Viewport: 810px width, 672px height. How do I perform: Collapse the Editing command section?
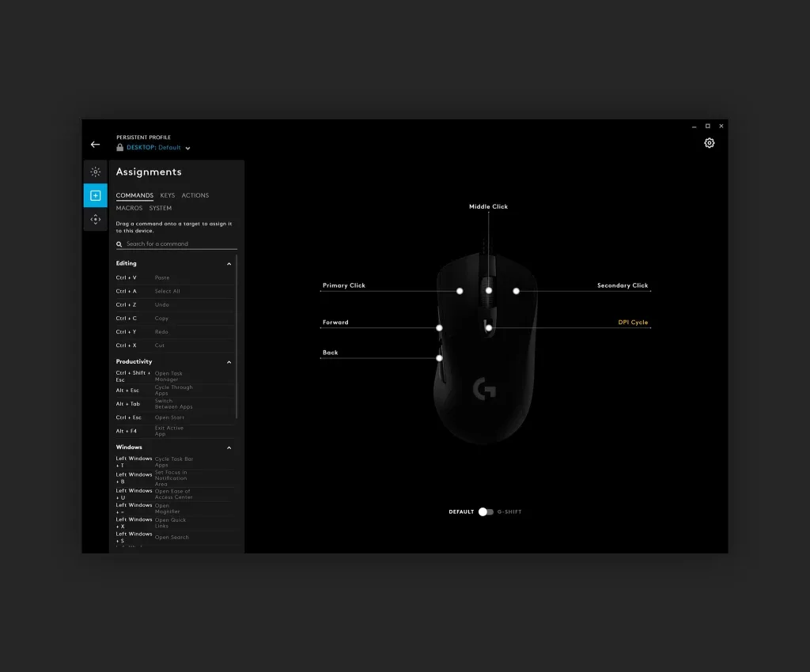(229, 264)
